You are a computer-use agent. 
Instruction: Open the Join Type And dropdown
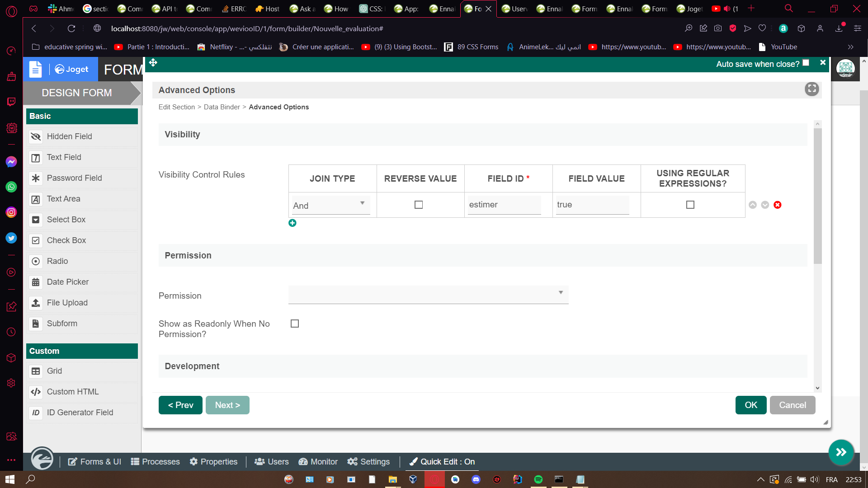click(x=331, y=205)
